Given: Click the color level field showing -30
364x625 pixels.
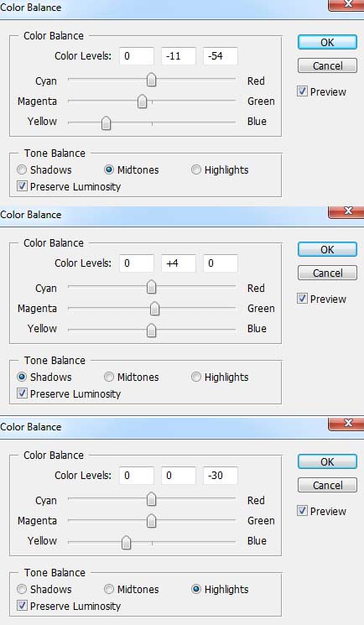Looking at the screenshot, I should tap(221, 475).
